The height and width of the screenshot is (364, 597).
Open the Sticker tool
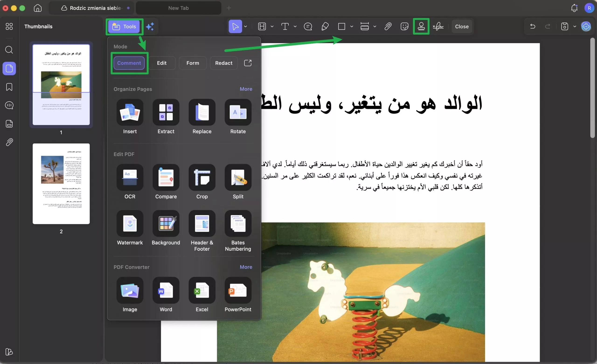click(404, 26)
